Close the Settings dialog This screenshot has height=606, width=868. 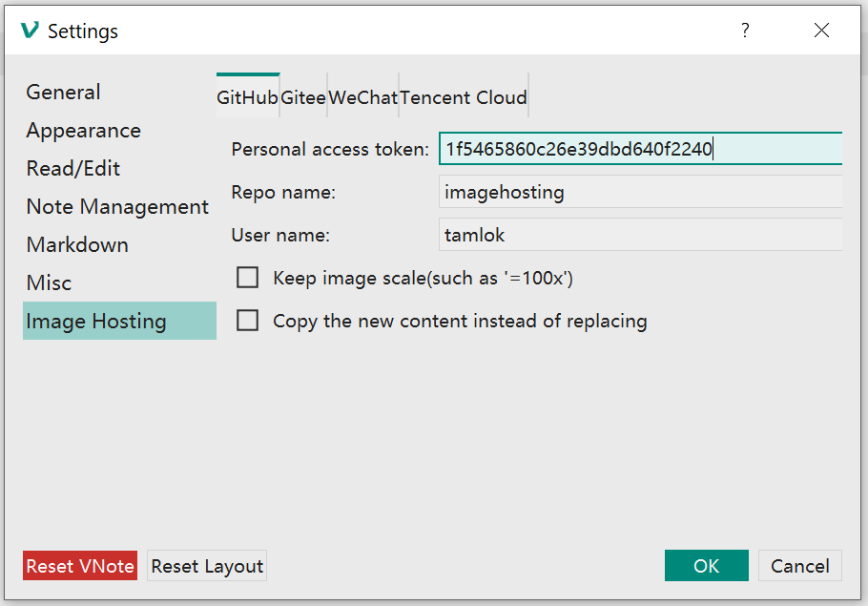coord(821,30)
